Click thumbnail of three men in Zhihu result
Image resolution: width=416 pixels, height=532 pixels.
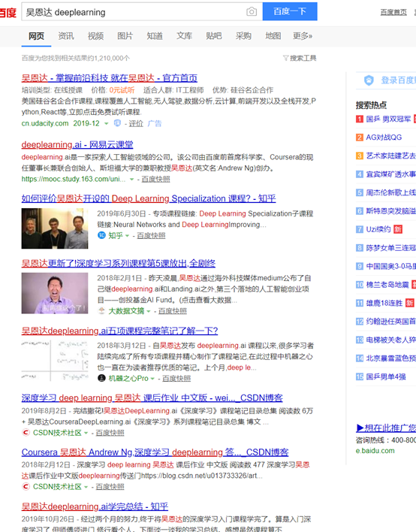(55, 228)
